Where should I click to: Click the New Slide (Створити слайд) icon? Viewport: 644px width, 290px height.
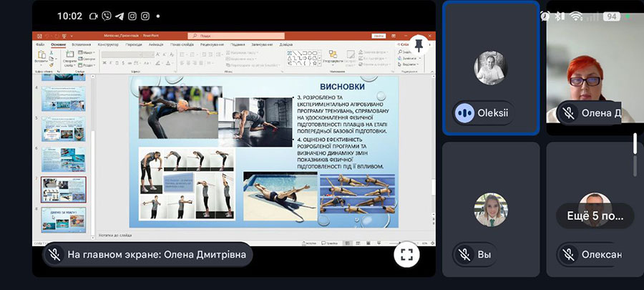pyautogui.click(x=70, y=54)
